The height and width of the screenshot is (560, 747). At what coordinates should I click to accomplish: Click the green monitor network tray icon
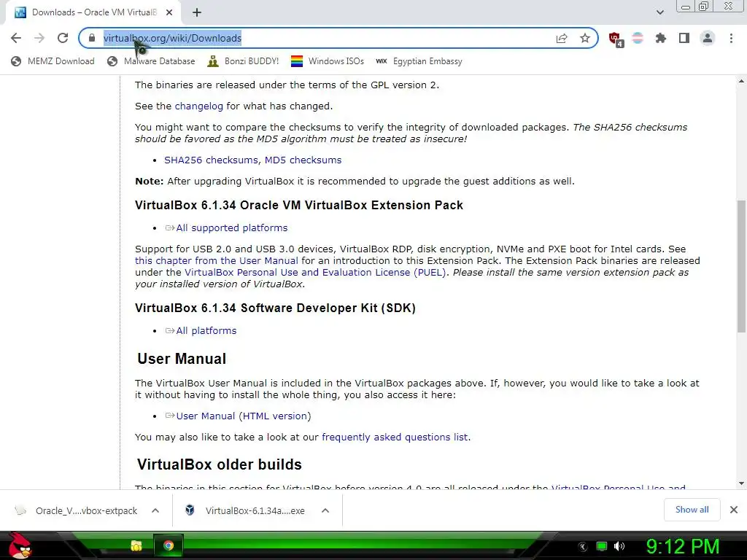[602, 546]
